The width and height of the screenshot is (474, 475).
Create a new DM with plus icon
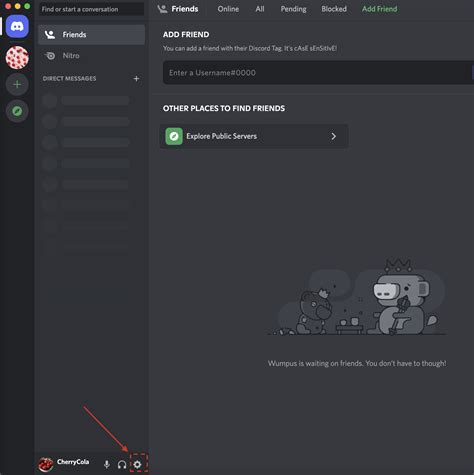136,79
